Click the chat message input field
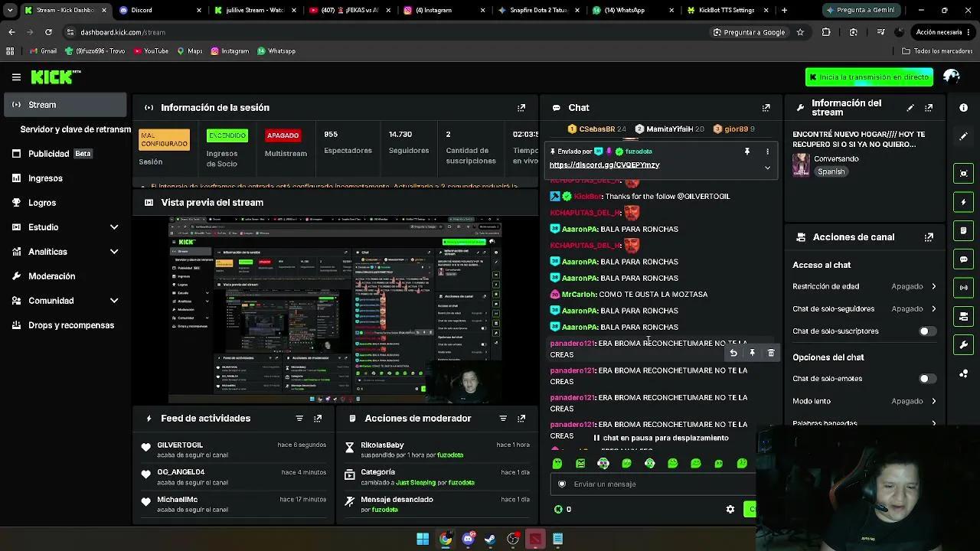Screen dimensions: 980x551 (x=654, y=484)
